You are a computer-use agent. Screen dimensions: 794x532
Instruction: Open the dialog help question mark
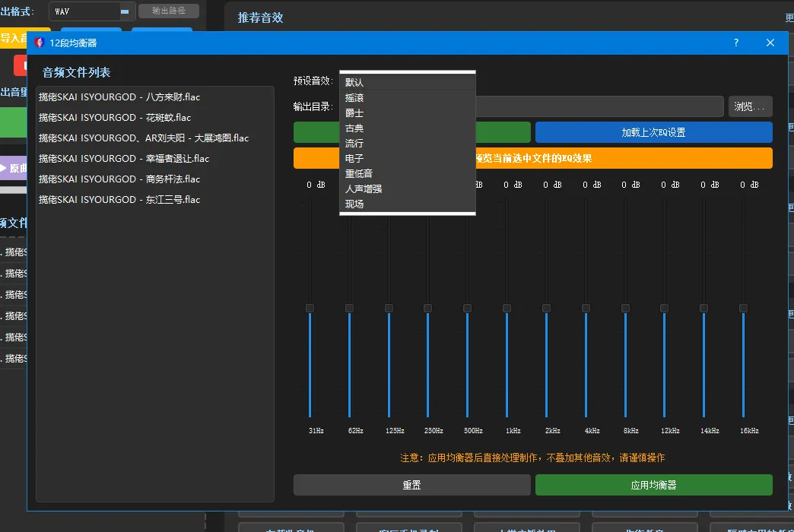pos(735,43)
